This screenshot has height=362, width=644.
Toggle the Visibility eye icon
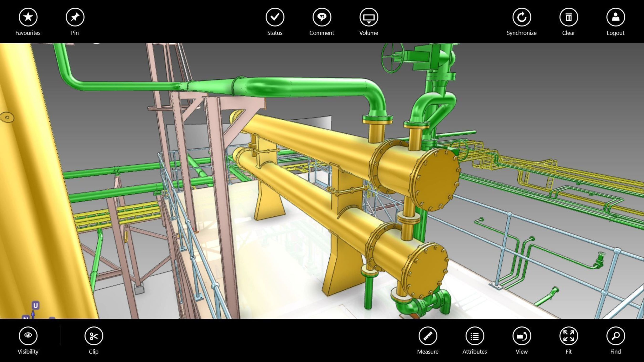click(28, 336)
